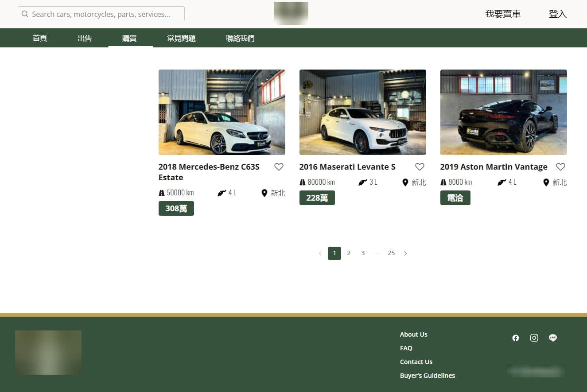Go to page 3 of results
This screenshot has width=587, height=392.
tap(363, 253)
